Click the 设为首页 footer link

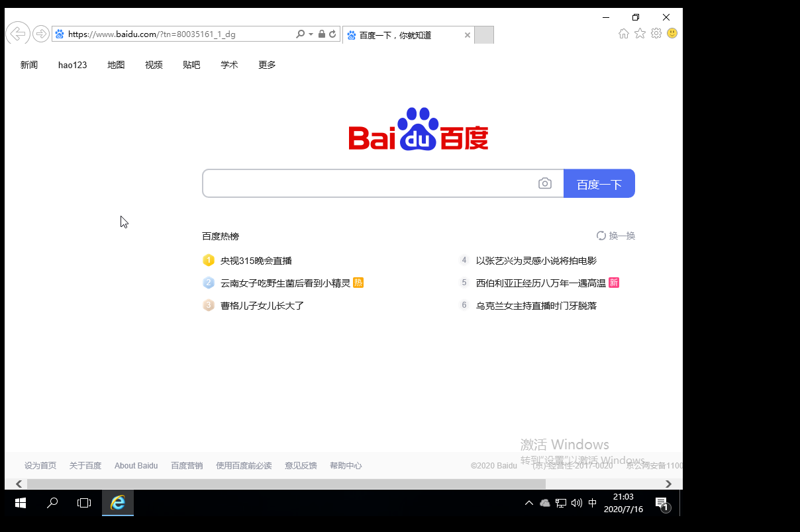tap(40, 466)
